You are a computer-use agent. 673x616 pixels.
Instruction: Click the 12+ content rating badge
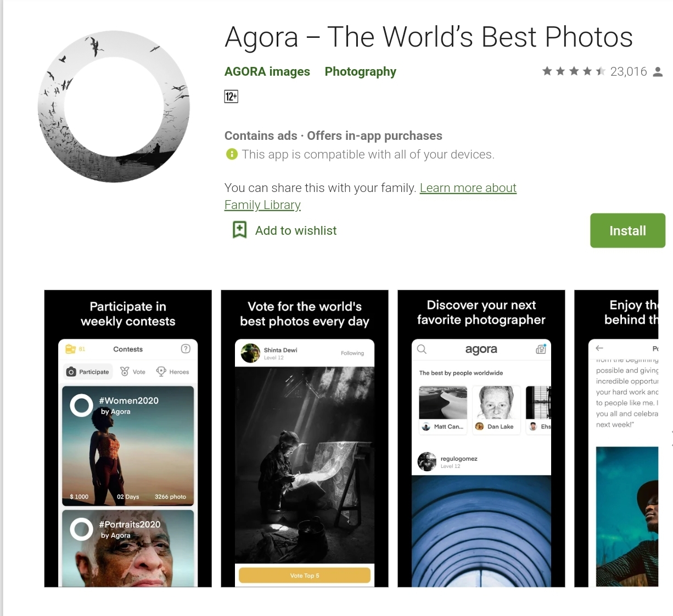tap(231, 97)
